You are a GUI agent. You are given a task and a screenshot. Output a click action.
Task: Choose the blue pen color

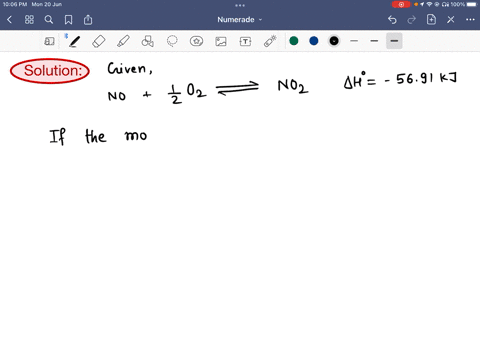pos(314,41)
